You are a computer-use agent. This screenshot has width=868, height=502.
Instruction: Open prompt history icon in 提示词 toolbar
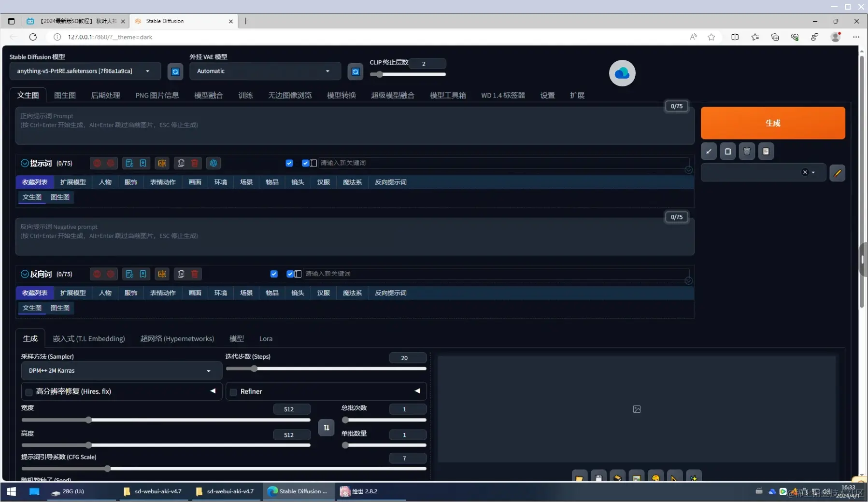129,163
